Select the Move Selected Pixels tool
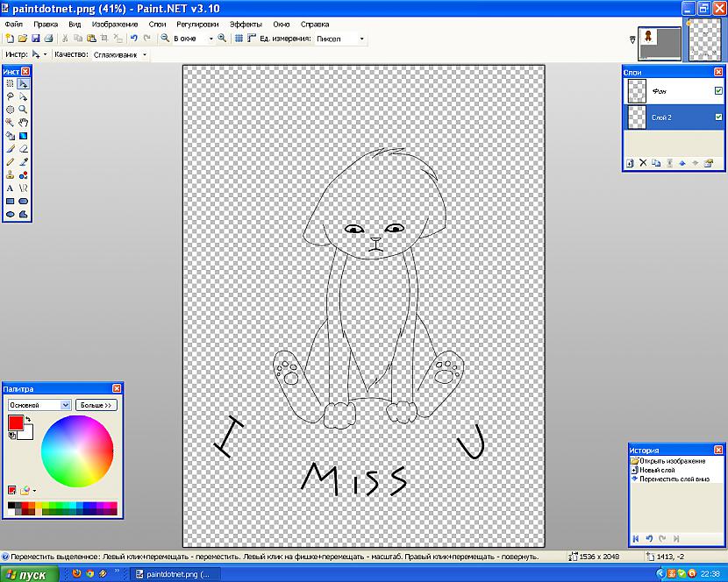Image resolution: width=728 pixels, height=582 pixels. pos(23,83)
